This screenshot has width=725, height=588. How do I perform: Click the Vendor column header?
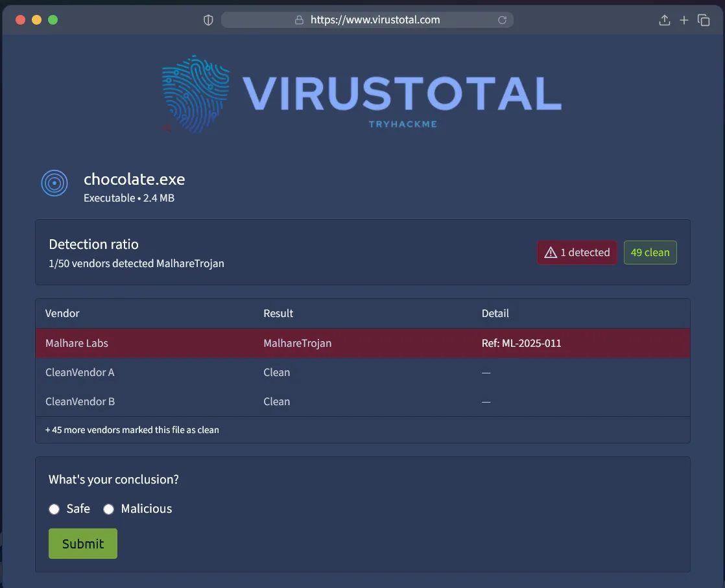tap(62, 313)
